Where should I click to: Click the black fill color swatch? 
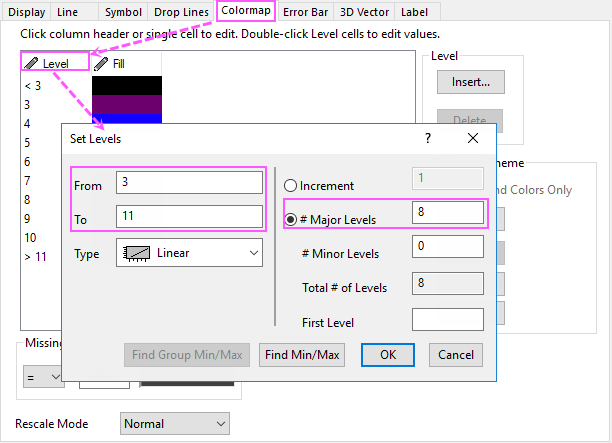click(x=127, y=85)
